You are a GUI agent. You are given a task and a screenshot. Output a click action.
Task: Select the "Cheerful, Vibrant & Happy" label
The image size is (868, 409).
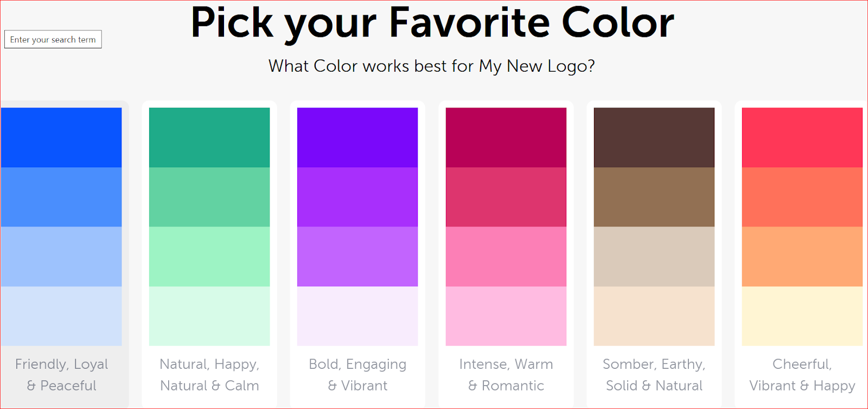[802, 375]
